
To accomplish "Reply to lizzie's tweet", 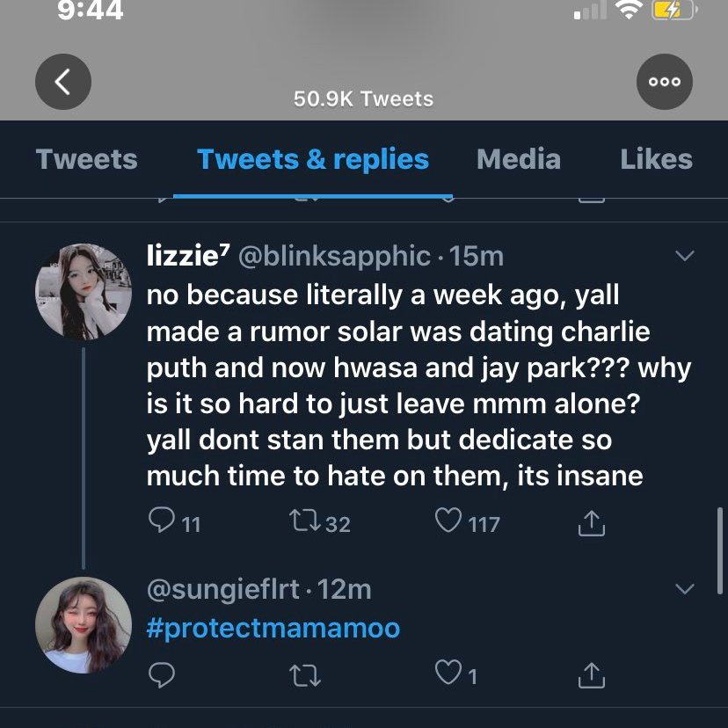I will point(163,523).
